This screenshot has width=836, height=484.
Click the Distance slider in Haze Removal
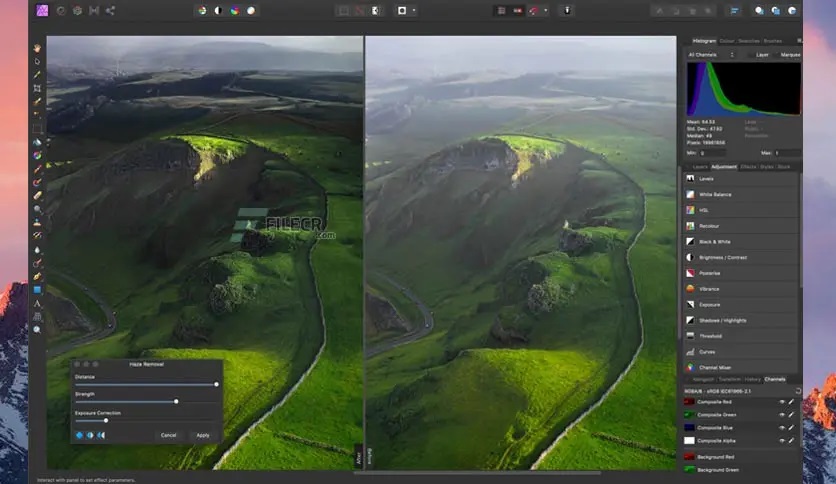[146, 384]
